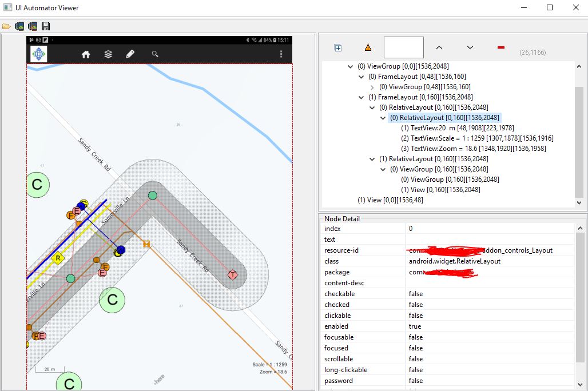
Task: Click the Device Screenshot icon beside the folder
Action: (x=19, y=26)
